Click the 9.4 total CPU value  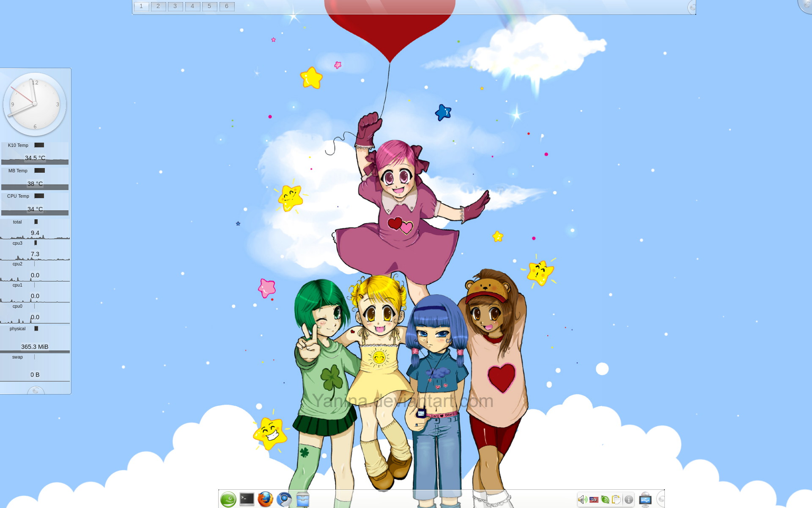point(35,233)
